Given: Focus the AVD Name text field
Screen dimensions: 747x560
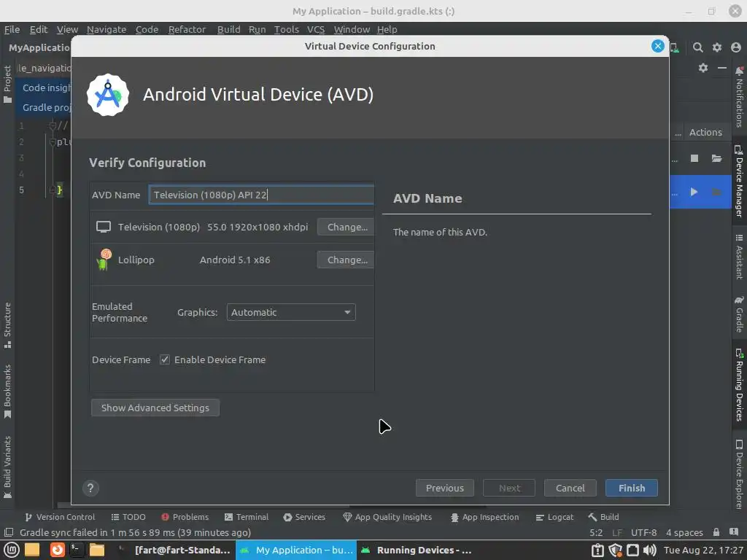Looking at the screenshot, I should tap(261, 195).
